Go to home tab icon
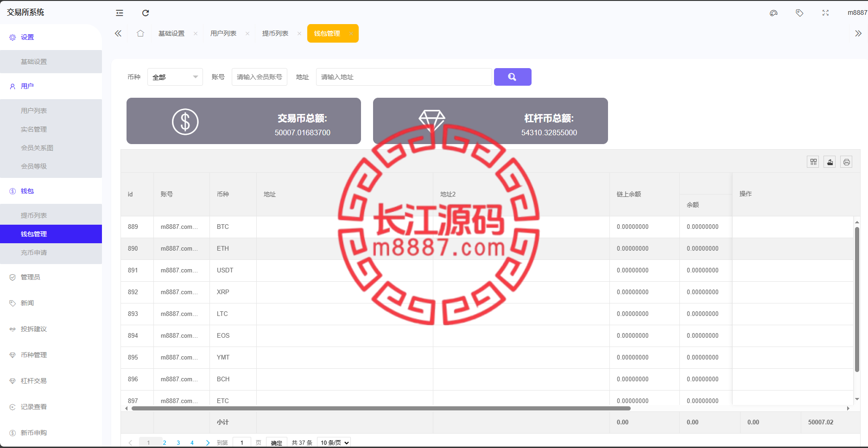The image size is (868, 448). click(140, 33)
